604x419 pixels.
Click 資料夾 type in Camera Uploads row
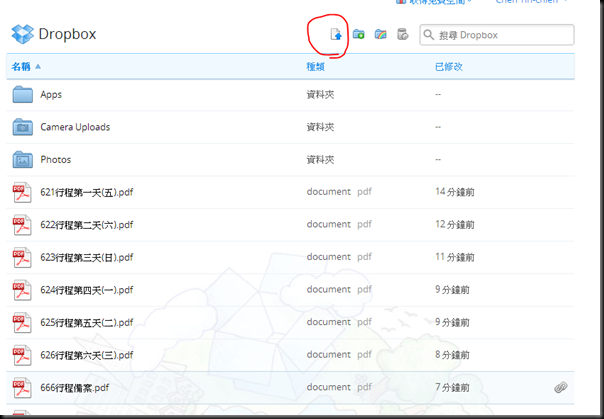[x=320, y=127]
